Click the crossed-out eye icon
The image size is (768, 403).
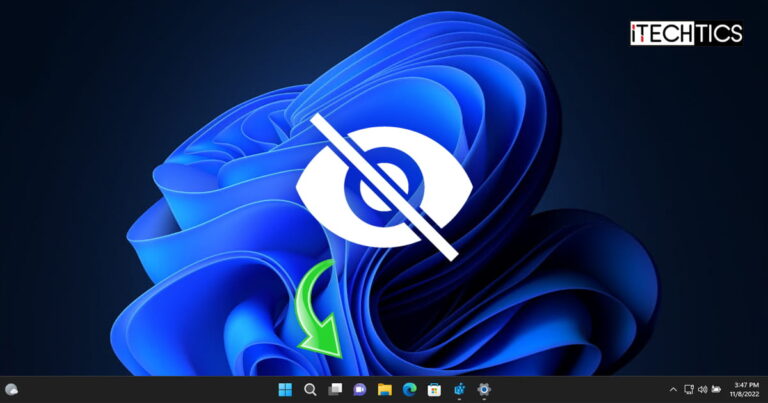point(385,187)
